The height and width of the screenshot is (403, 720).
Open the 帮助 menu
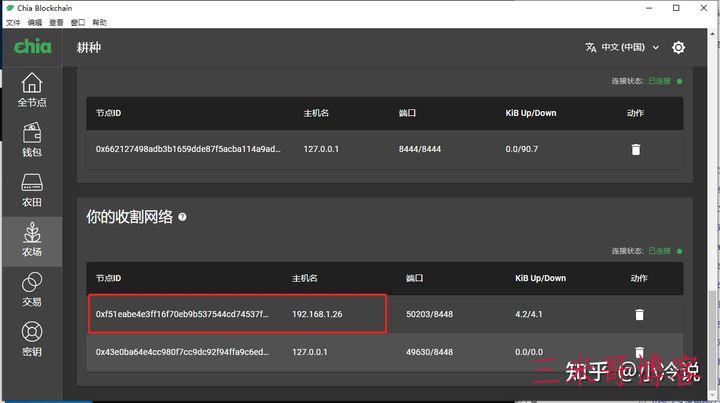[99, 22]
